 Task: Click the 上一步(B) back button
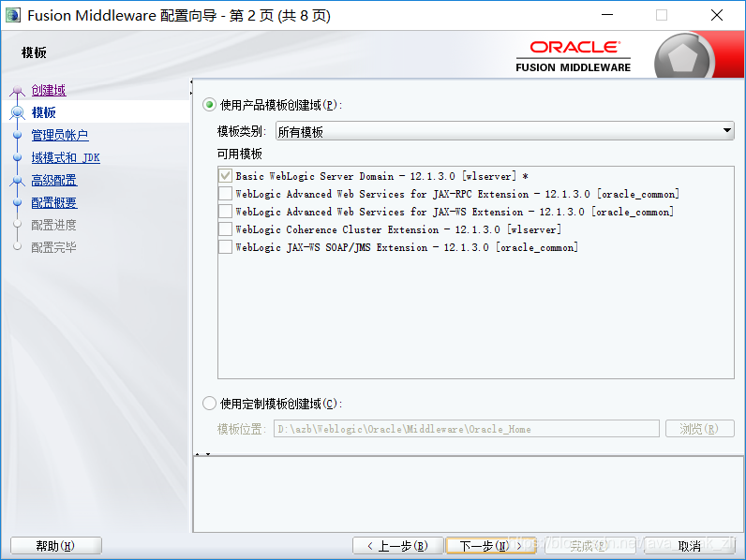397,546
